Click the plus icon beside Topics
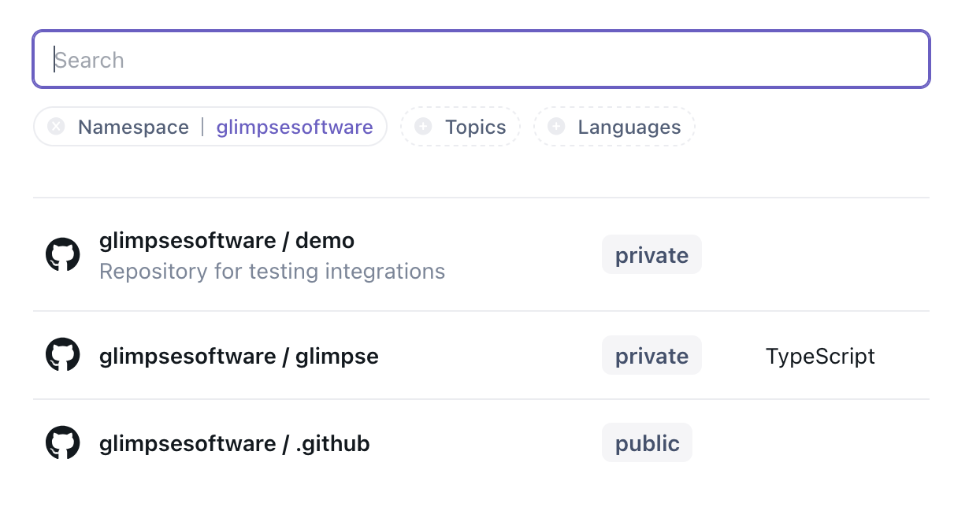The height and width of the screenshot is (518, 980). pos(423,127)
